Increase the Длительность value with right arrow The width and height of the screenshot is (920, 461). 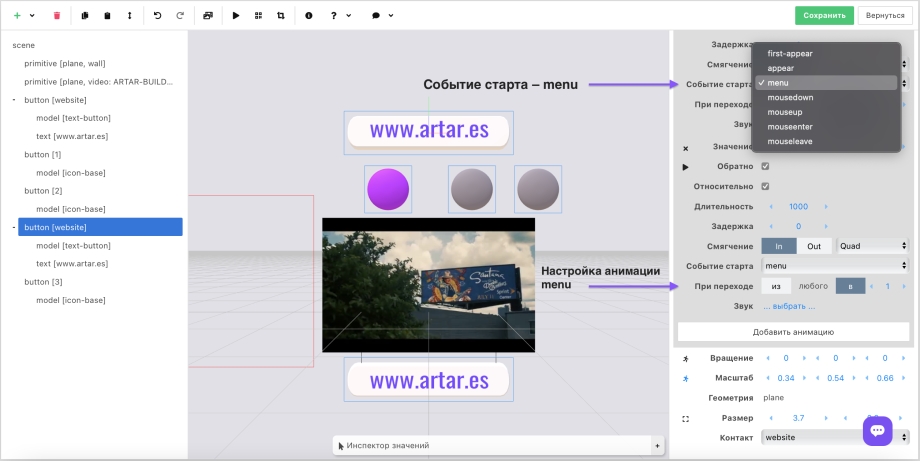pos(826,206)
